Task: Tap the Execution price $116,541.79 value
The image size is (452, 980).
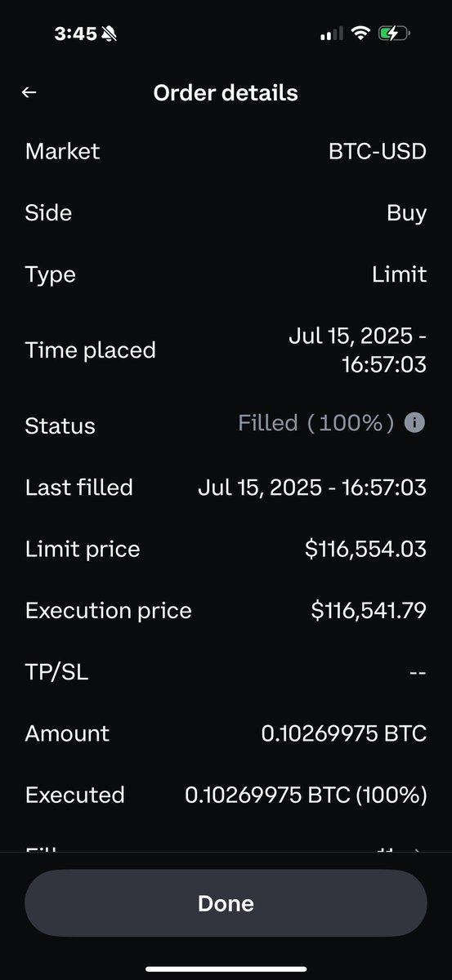Action: pos(369,611)
